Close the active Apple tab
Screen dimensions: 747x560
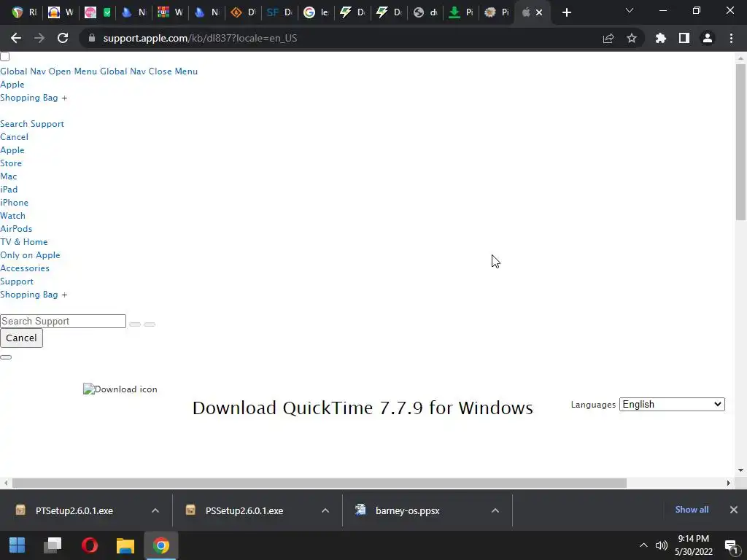(x=539, y=13)
